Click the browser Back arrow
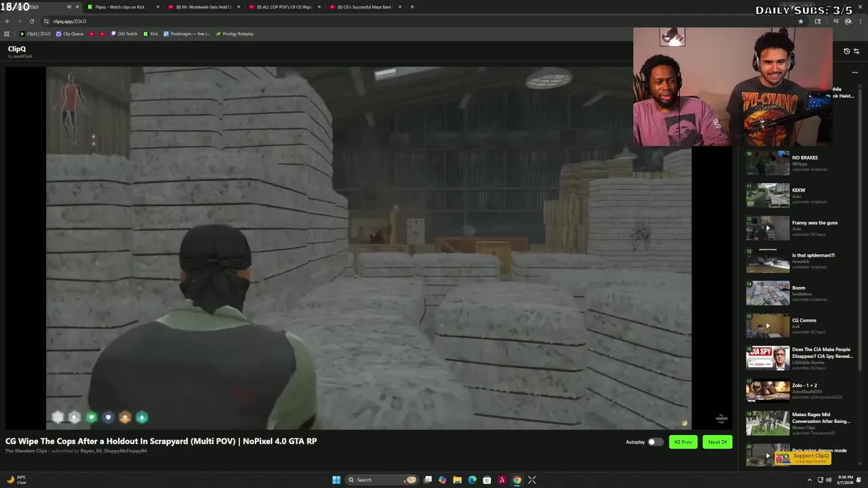The image size is (868, 488). (7, 21)
